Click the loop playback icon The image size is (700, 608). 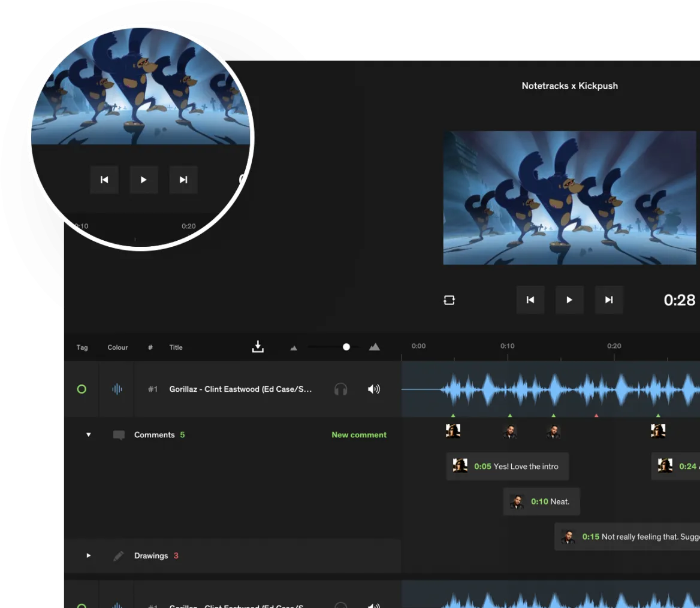click(449, 300)
